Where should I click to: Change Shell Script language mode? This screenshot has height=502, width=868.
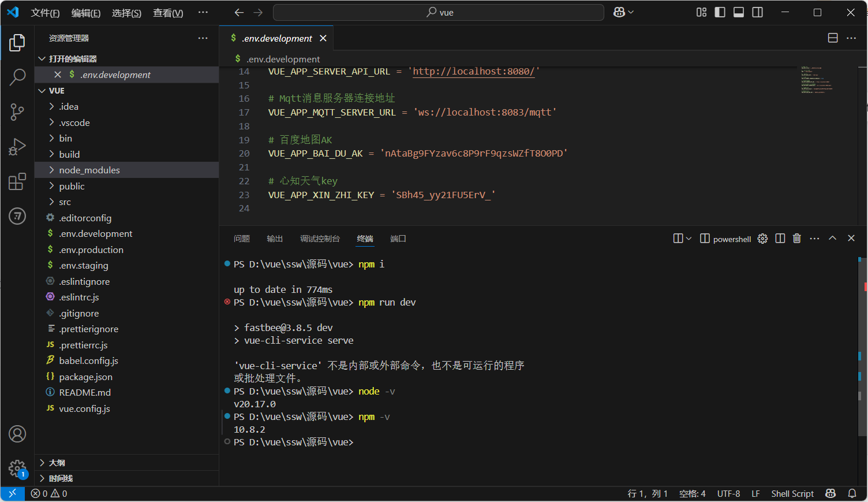[792, 493]
